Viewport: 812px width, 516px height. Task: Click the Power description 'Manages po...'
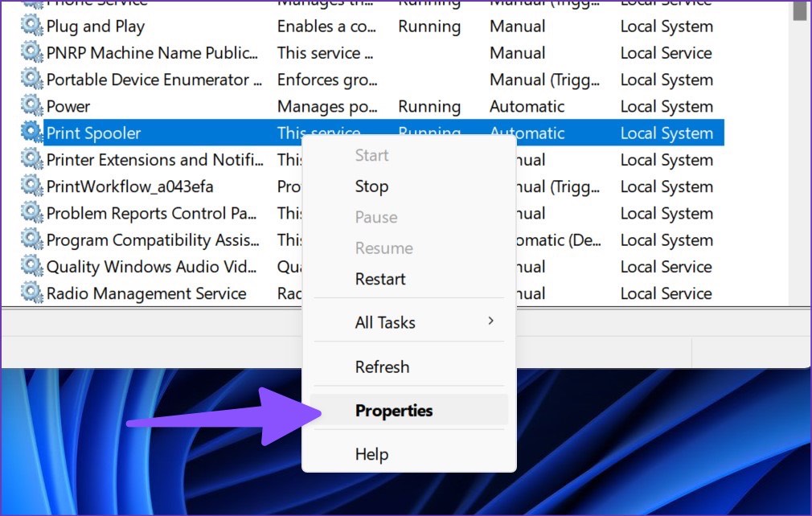(x=326, y=107)
